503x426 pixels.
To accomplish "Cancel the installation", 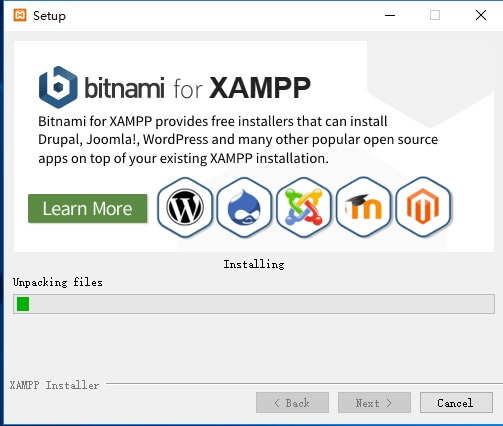I will (x=456, y=403).
